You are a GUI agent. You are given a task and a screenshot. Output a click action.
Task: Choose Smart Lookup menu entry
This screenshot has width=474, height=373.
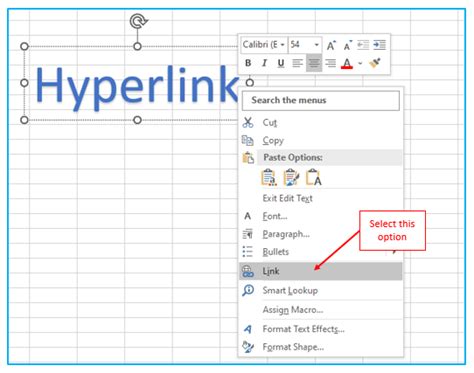click(321, 291)
